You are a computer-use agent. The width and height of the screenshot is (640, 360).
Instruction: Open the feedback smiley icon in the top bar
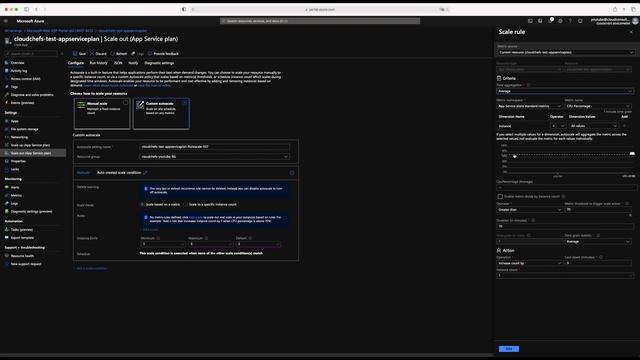580,21
